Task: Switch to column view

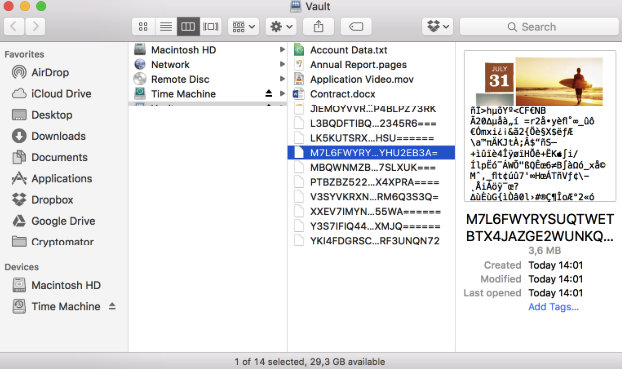Action: pos(188,27)
